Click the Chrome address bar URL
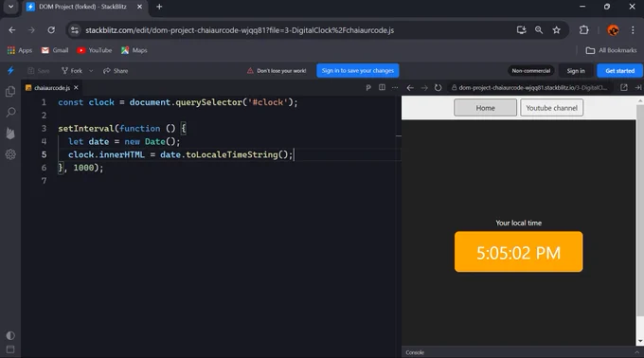Screen dimensions: 644x358 point(240,30)
